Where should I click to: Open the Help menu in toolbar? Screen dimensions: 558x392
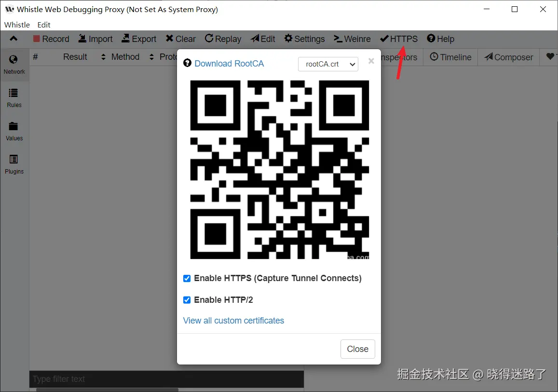click(440, 39)
